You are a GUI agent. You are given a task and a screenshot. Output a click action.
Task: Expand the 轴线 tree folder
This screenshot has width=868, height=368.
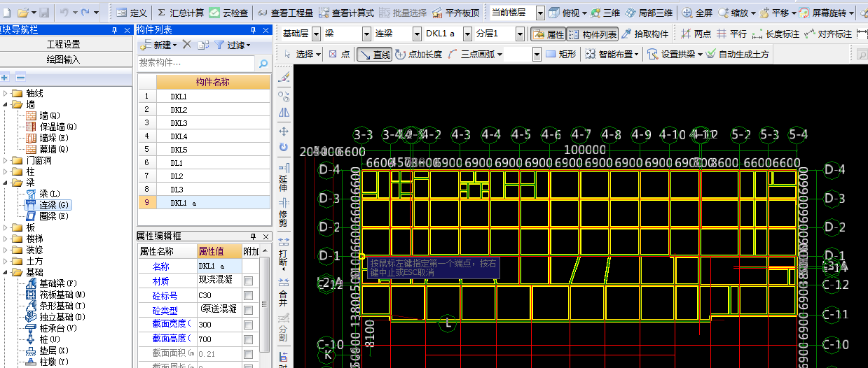(6, 93)
